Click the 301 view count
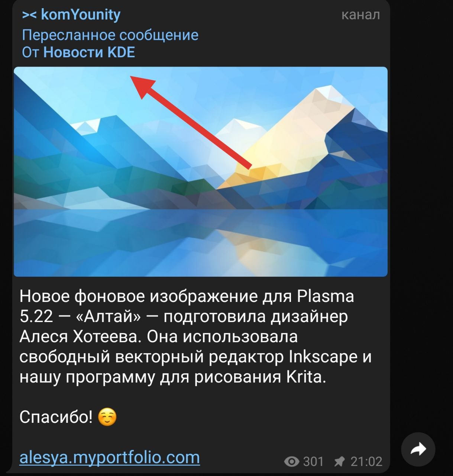 [314, 461]
